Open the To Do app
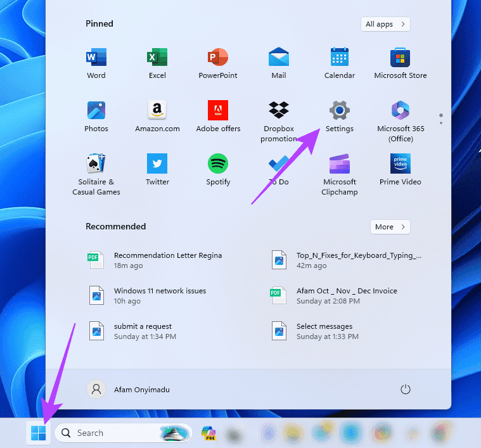Screen dimensions: 481x448 pos(279,170)
